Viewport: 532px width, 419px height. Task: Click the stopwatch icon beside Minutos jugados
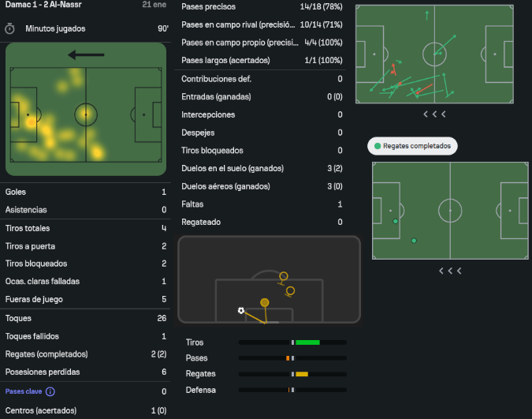tap(10, 28)
